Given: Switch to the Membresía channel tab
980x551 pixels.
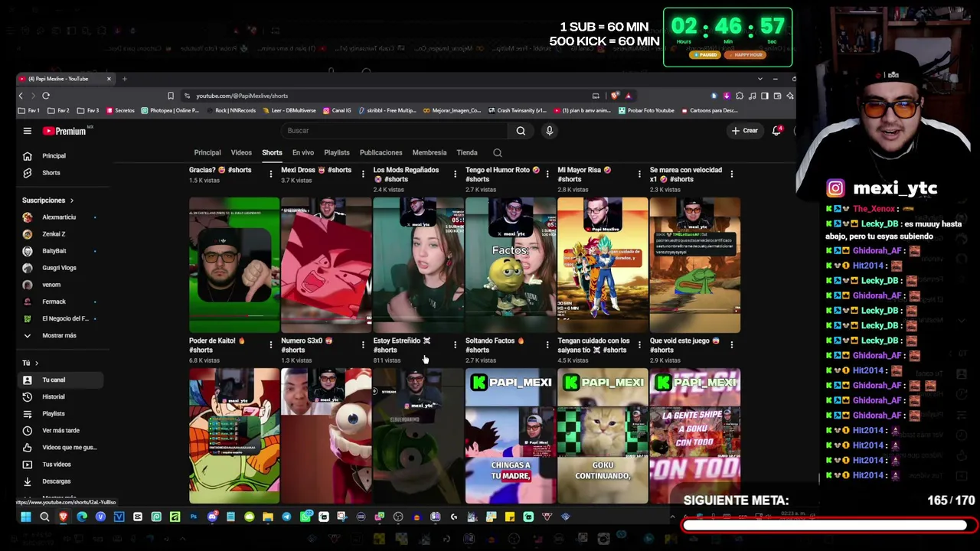Looking at the screenshot, I should 430,153.
